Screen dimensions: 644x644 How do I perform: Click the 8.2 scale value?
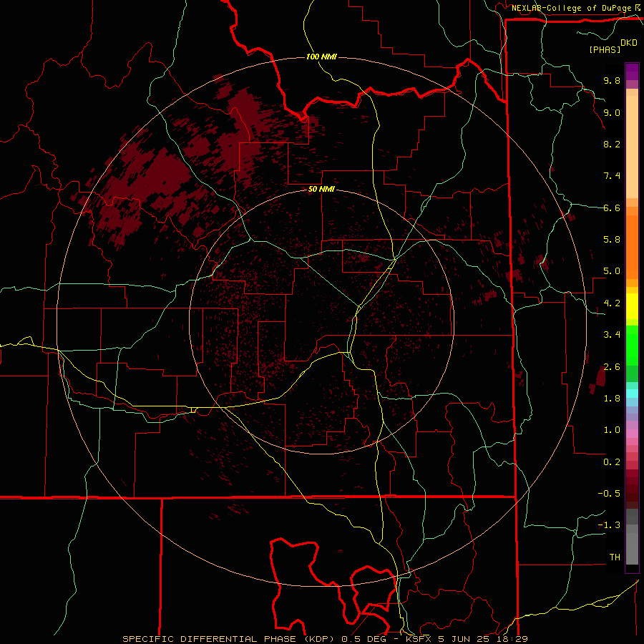click(612, 145)
